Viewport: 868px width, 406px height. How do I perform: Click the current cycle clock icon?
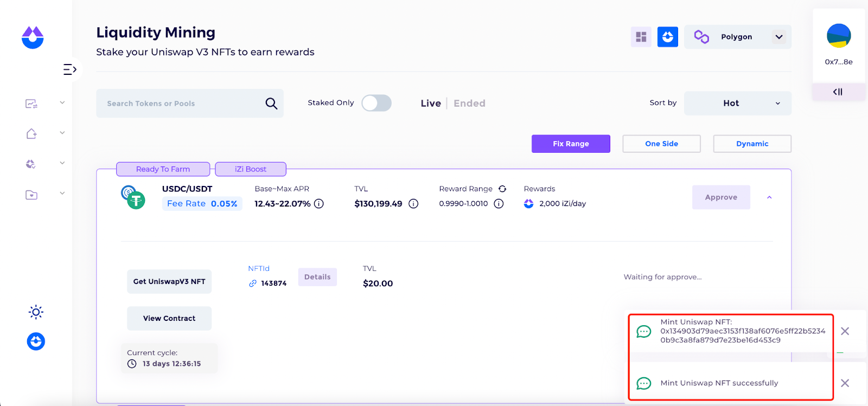(132, 364)
